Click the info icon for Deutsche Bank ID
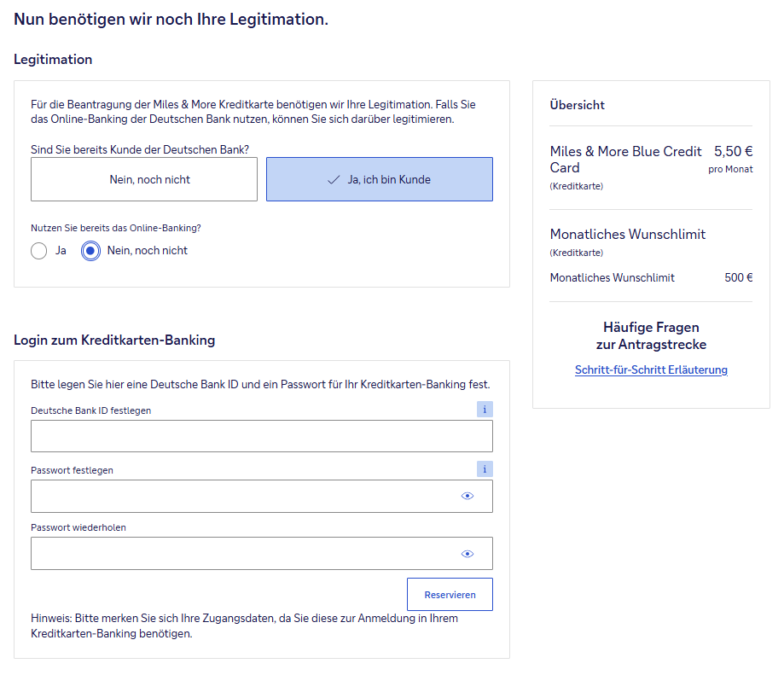 [485, 410]
